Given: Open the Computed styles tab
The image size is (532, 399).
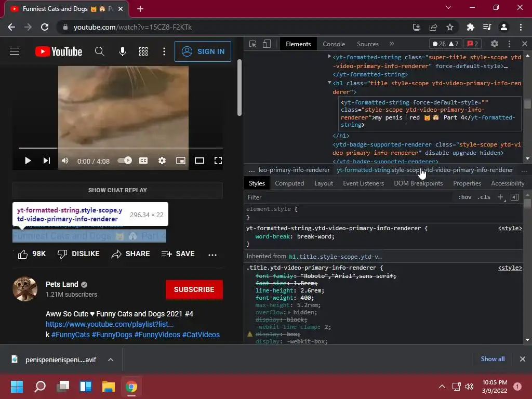Looking at the screenshot, I should (x=289, y=183).
